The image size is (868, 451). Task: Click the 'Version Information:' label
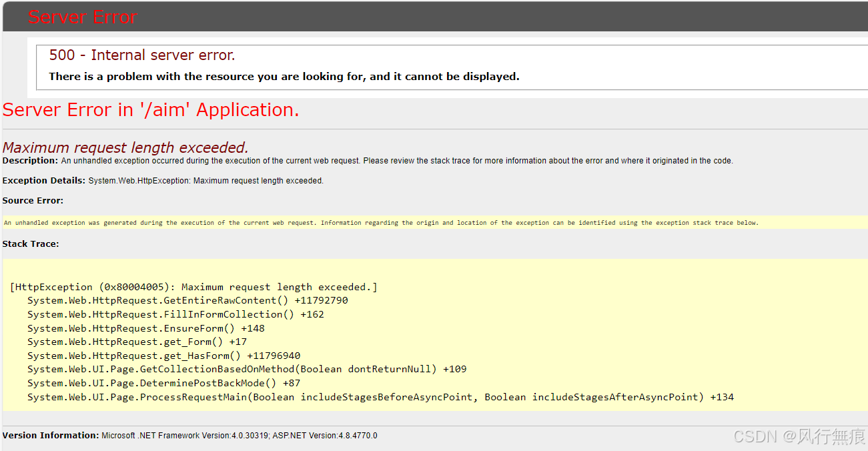pos(51,436)
